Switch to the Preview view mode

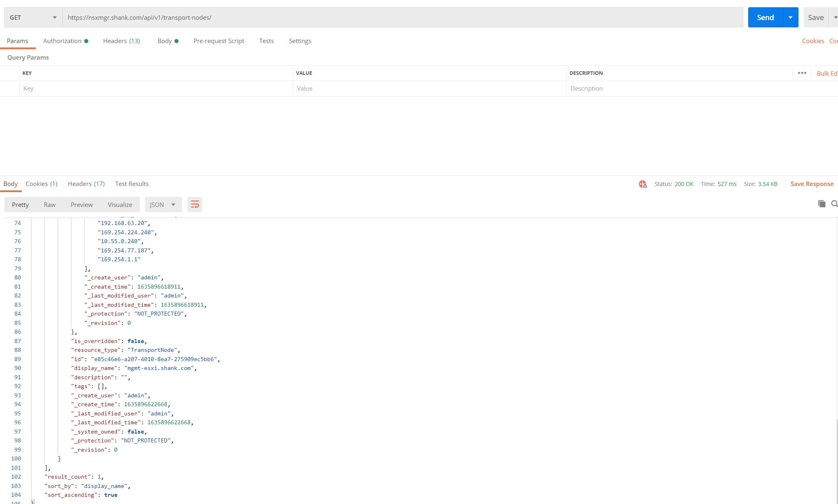[x=81, y=204]
